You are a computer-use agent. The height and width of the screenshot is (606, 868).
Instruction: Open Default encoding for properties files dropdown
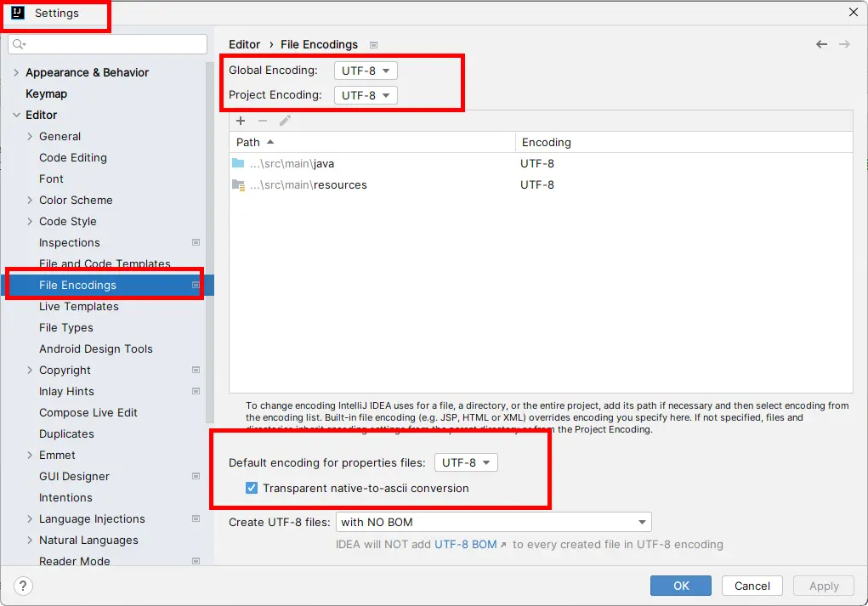click(x=466, y=462)
